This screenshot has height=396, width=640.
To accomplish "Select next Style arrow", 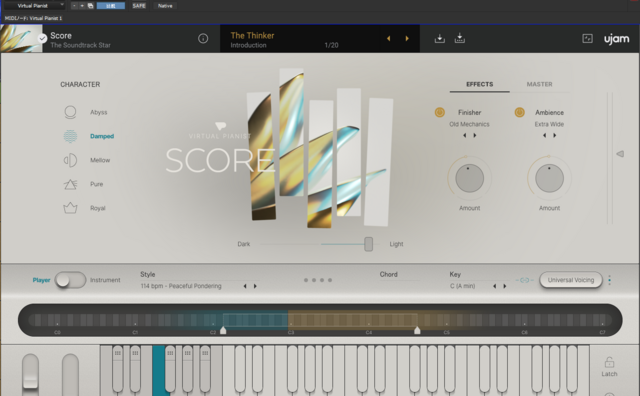I will pos(255,286).
